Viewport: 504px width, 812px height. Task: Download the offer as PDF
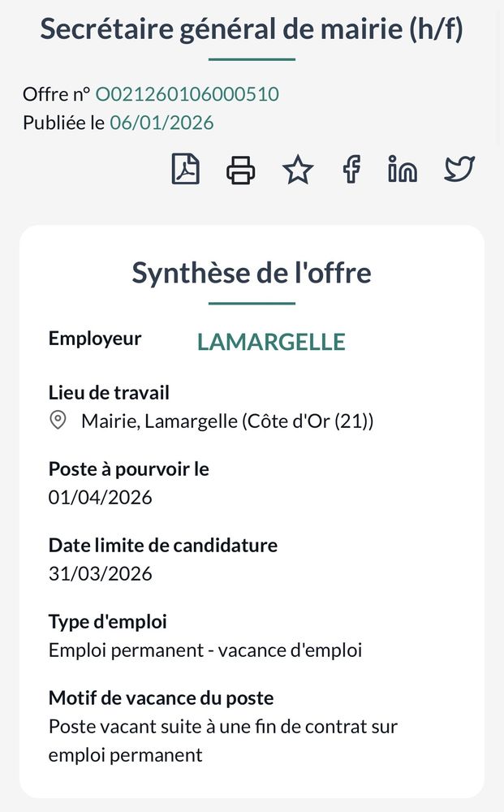click(x=186, y=170)
